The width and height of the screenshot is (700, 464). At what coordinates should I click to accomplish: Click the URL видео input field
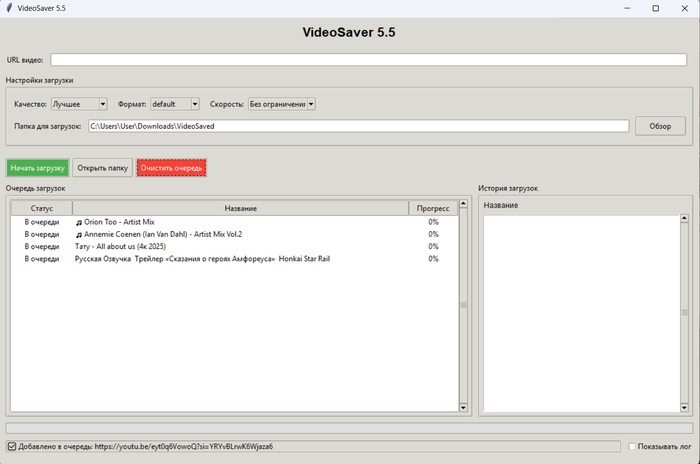[368, 60]
